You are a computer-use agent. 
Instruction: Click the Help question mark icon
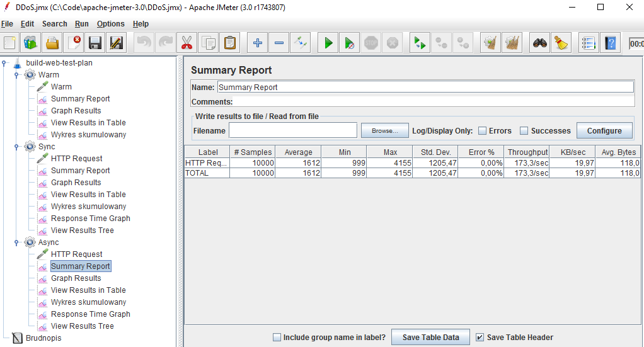pos(610,43)
